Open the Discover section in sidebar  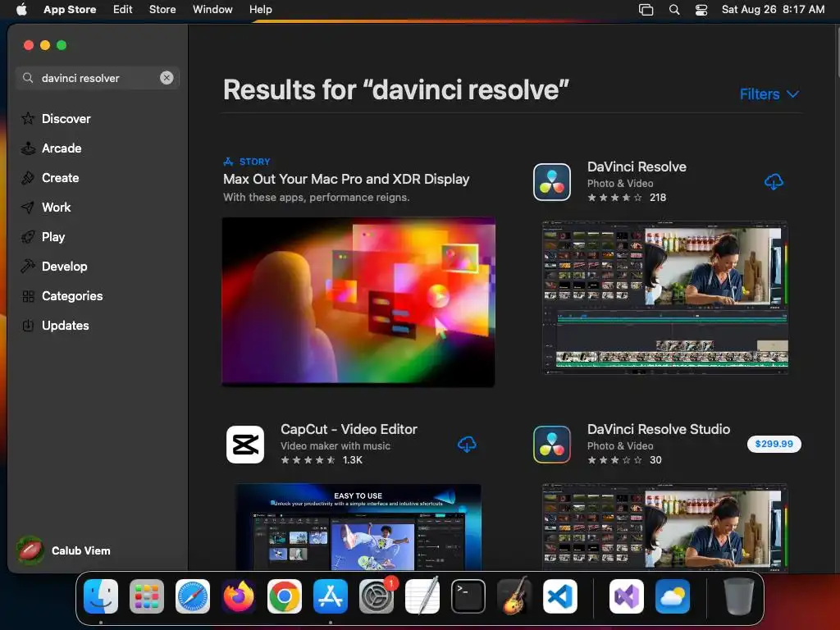click(56, 118)
